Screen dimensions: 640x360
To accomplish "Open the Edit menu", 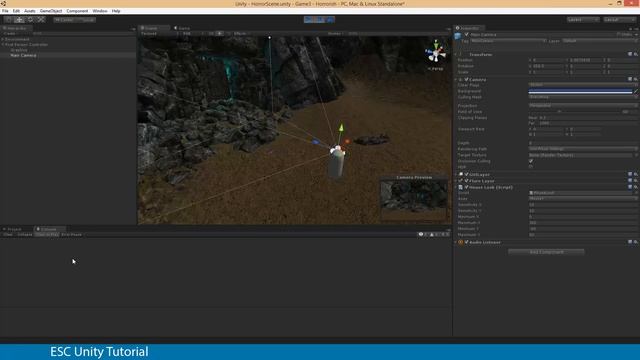I will point(16,11).
